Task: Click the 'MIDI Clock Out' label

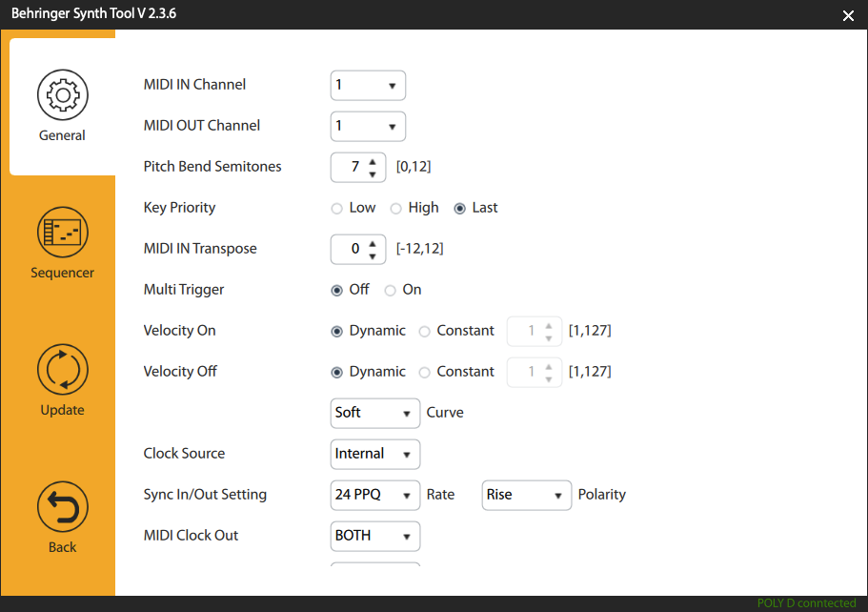Action: (x=191, y=535)
